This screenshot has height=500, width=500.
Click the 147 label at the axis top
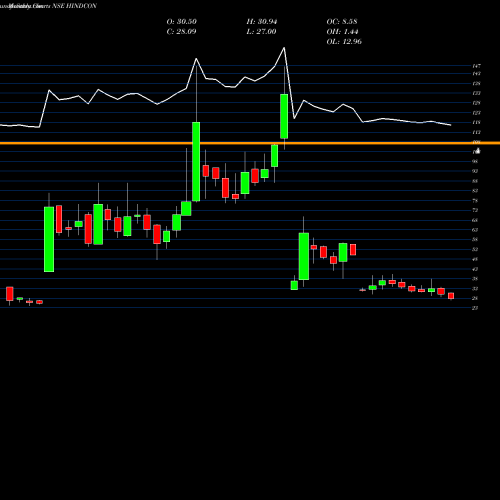pyautogui.click(x=476, y=66)
